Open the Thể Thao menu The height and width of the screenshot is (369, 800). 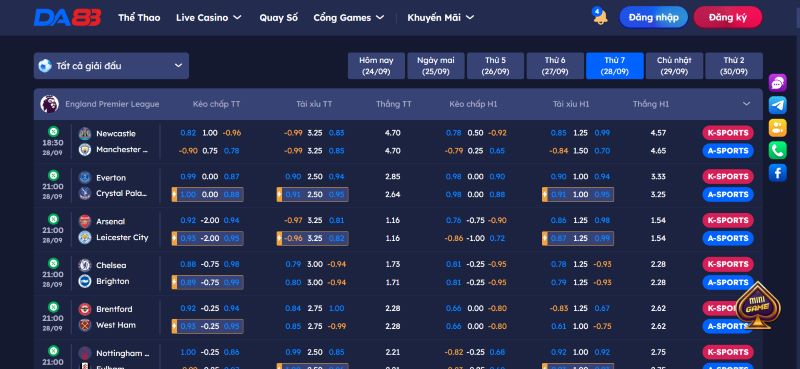pyautogui.click(x=139, y=17)
